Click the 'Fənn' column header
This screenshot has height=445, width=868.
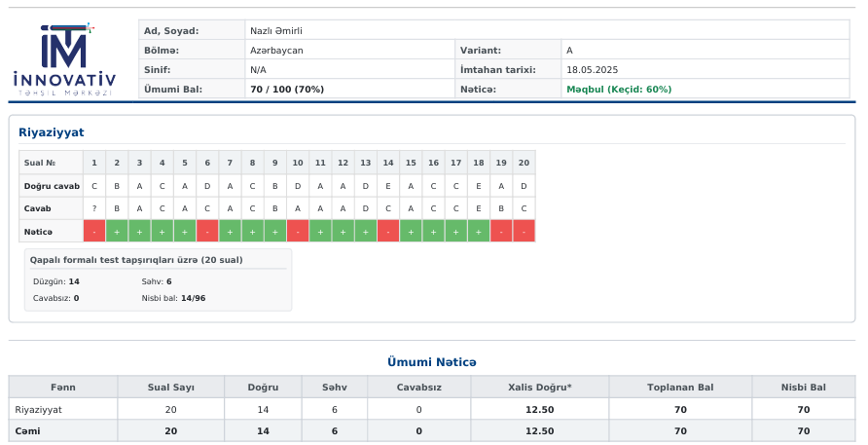(63, 388)
